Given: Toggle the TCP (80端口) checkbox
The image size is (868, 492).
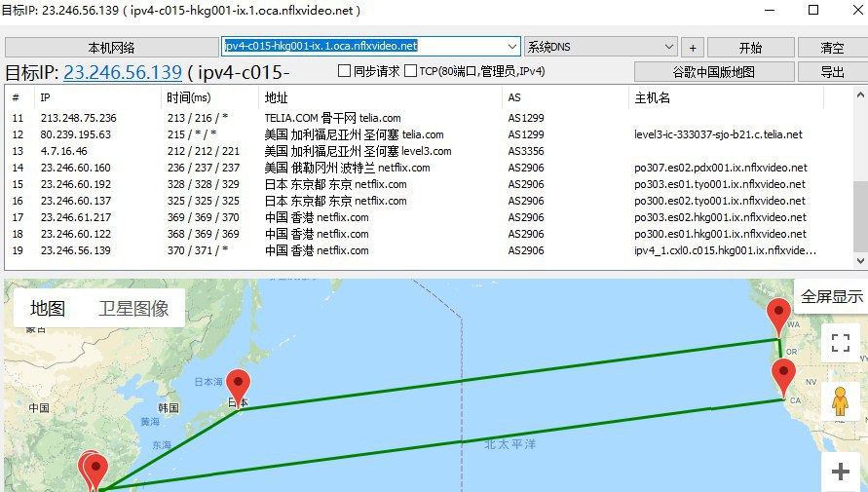Looking at the screenshot, I should [410, 71].
